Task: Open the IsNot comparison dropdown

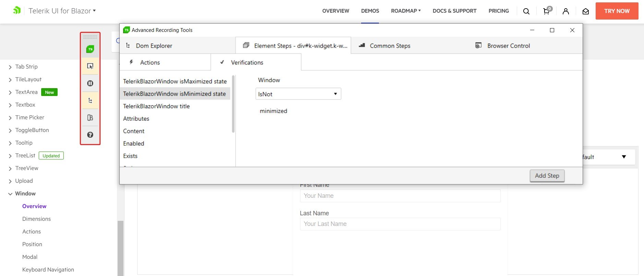Action: point(298,94)
